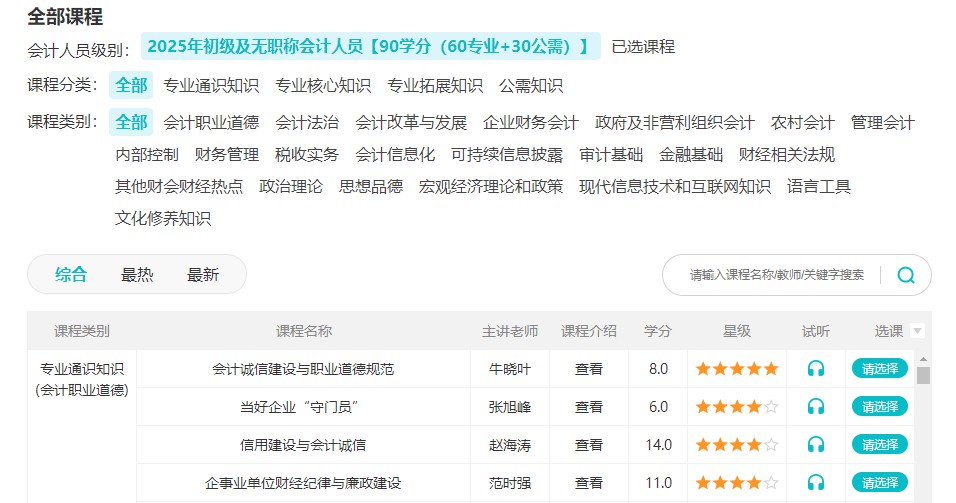Filter by 金融基础 type

pos(691,155)
